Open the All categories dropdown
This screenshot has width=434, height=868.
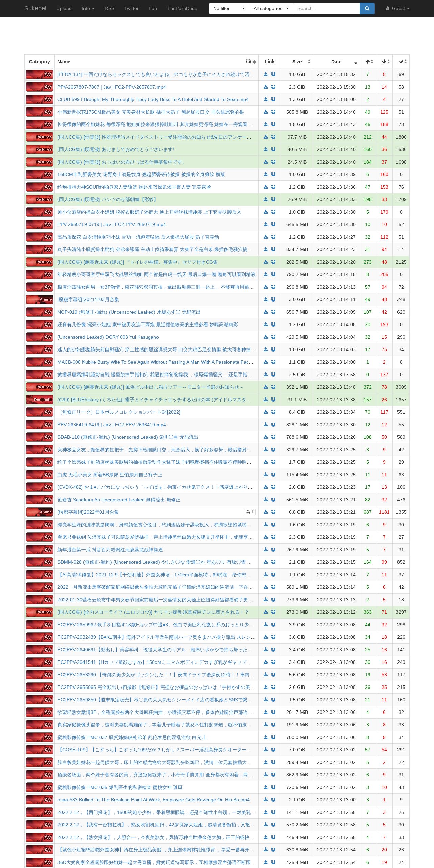(271, 8)
